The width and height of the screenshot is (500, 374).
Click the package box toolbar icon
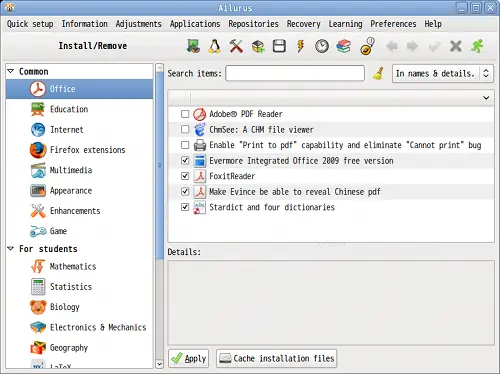(x=258, y=46)
